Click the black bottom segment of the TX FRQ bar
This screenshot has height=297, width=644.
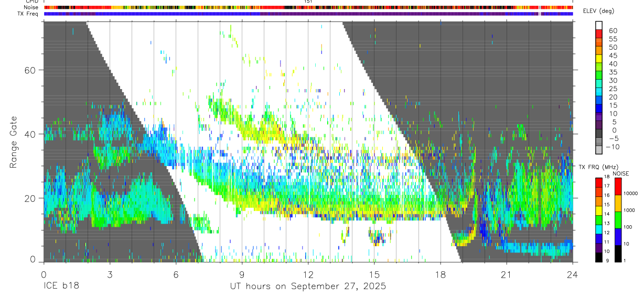599,258
